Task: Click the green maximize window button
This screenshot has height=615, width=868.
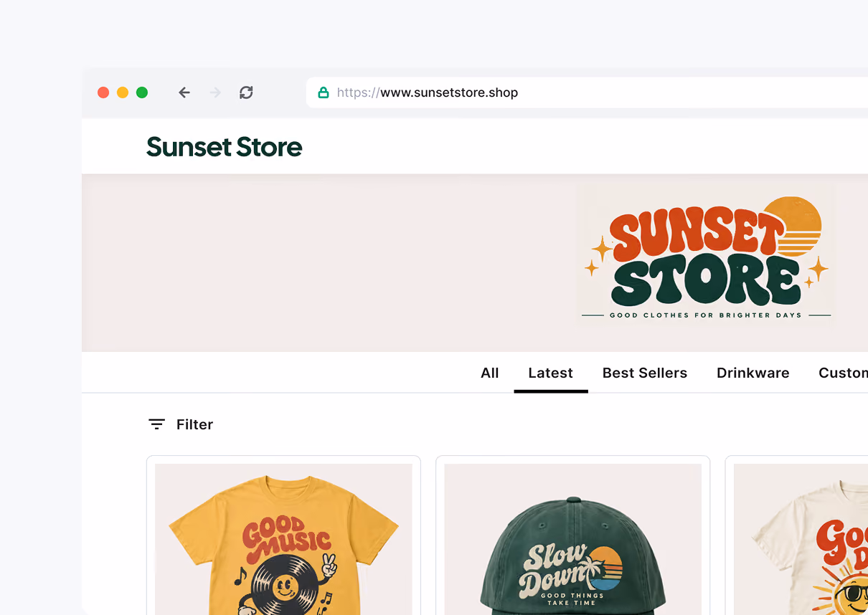Action: coord(142,92)
